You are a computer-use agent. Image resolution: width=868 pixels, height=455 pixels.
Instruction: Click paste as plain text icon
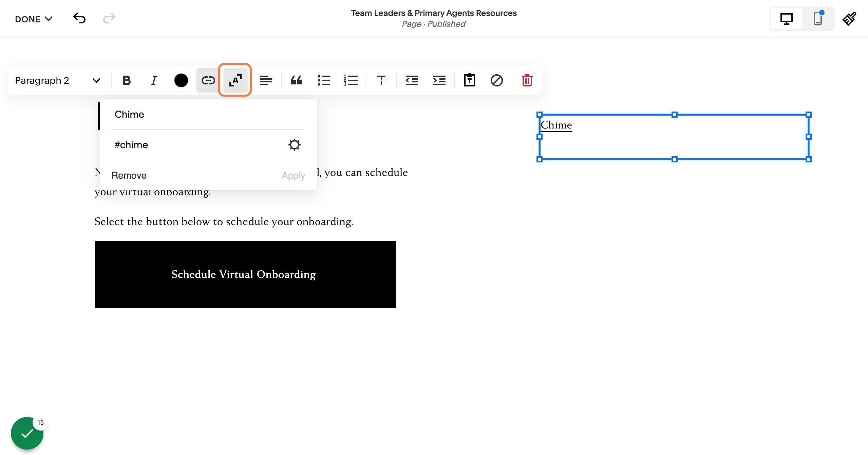pyautogui.click(x=469, y=80)
